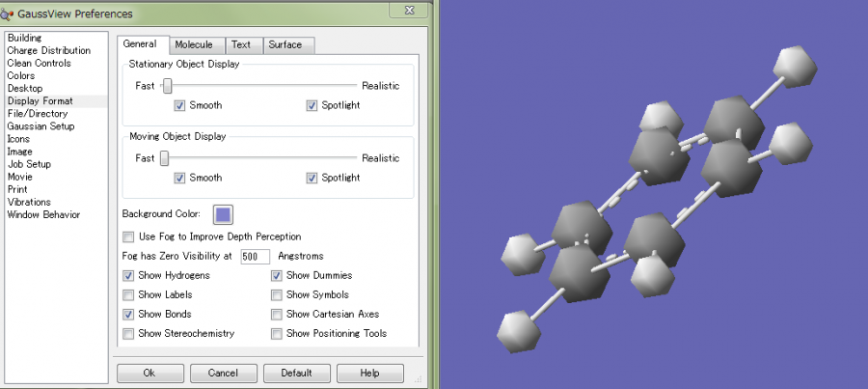Enable Use Fog to Improve Depth Perception
This screenshot has height=389, width=868.
point(128,237)
